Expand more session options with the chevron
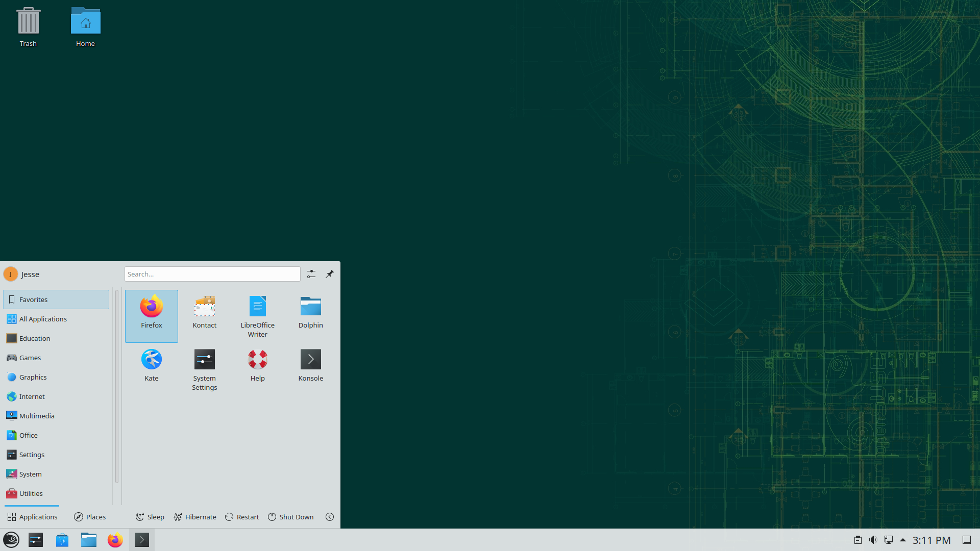 [x=330, y=517]
